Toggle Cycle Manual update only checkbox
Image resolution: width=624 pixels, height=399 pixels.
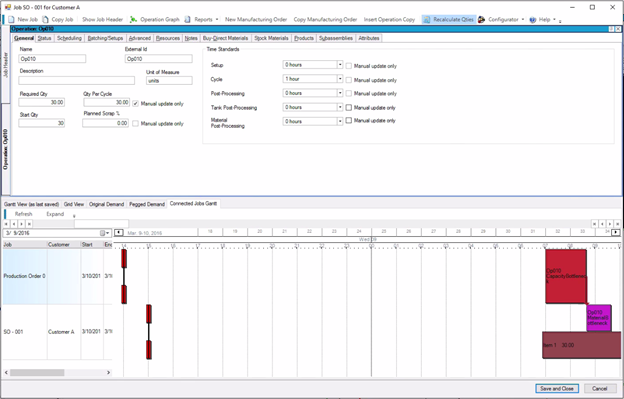coord(349,80)
